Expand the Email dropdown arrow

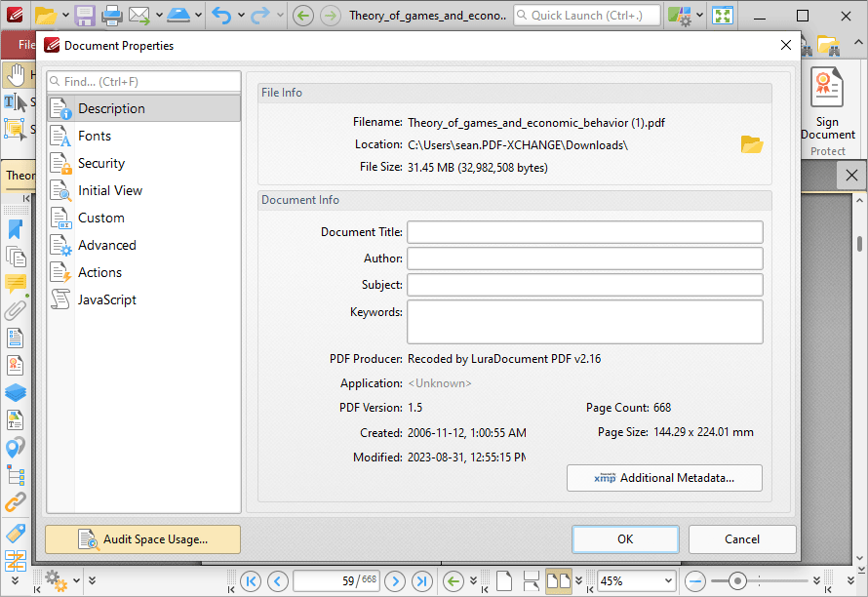click(159, 16)
